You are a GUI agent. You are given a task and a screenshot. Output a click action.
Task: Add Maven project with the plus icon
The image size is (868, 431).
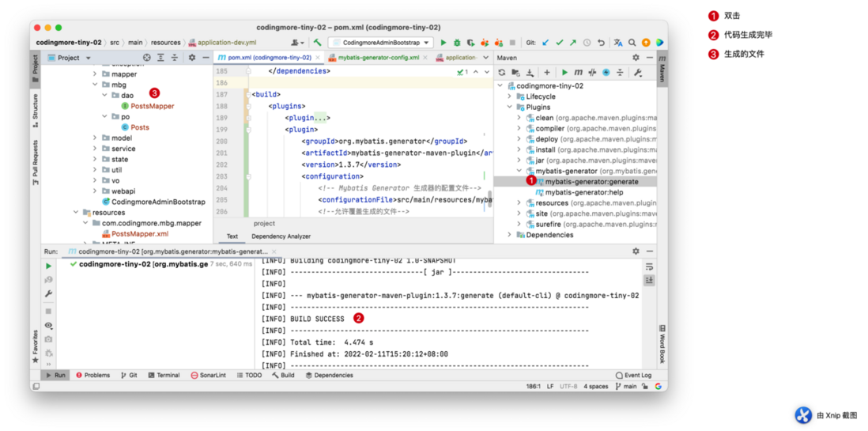[547, 73]
